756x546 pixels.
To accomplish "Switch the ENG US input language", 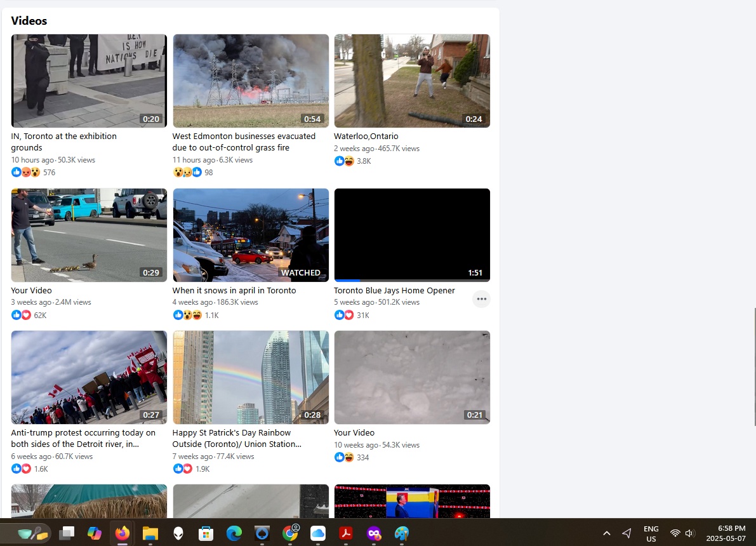I will coord(651,533).
